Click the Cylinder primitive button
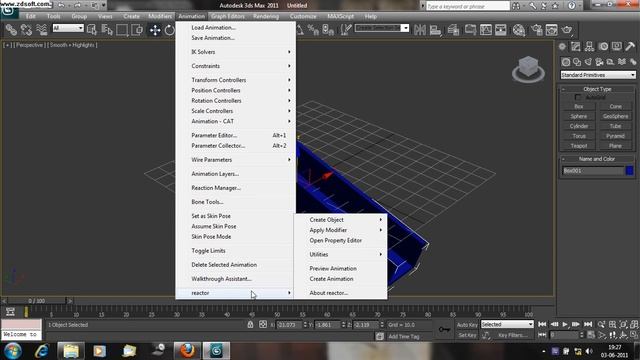The width and height of the screenshot is (640, 360). [579, 126]
